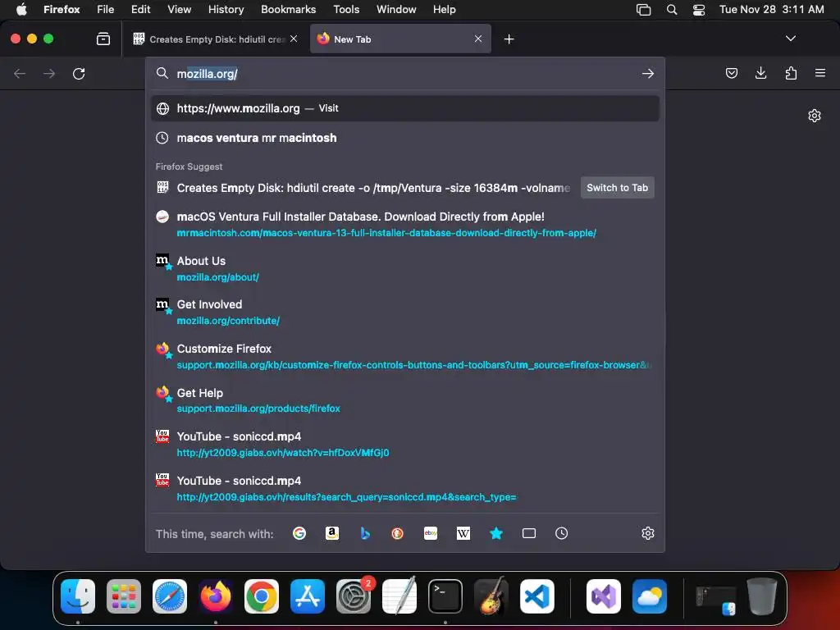The height and width of the screenshot is (630, 840).
Task: Open the View menu
Action: [x=179, y=10]
